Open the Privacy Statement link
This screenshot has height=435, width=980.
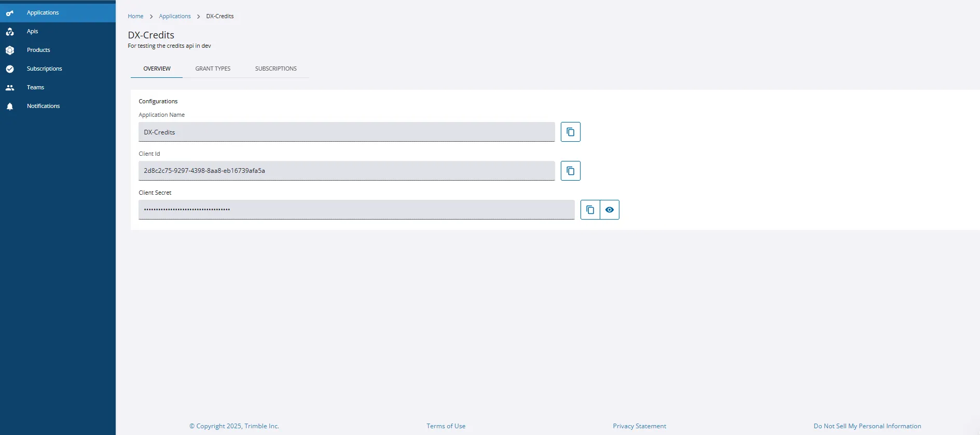(639, 426)
